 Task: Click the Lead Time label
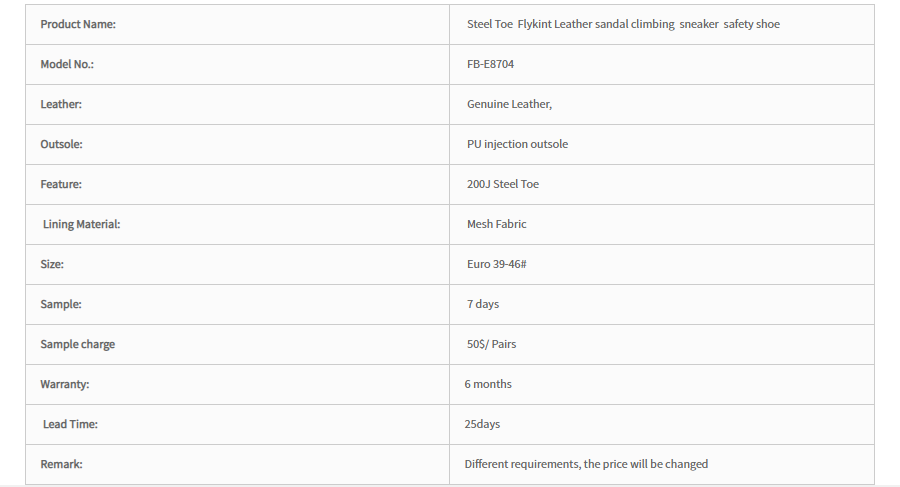click(x=70, y=424)
